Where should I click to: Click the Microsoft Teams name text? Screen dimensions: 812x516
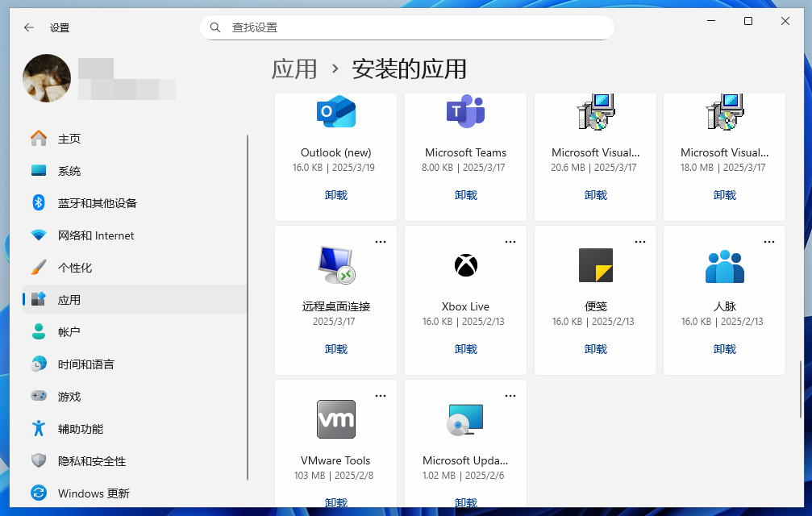tap(465, 152)
